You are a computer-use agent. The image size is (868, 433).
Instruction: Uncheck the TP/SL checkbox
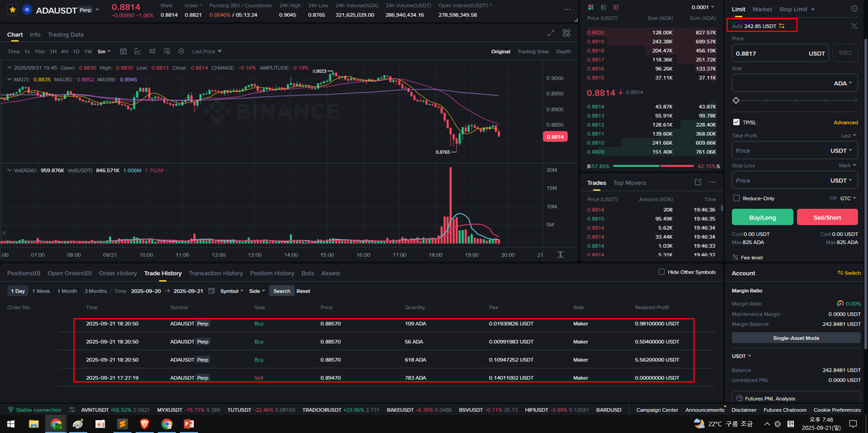(x=736, y=122)
